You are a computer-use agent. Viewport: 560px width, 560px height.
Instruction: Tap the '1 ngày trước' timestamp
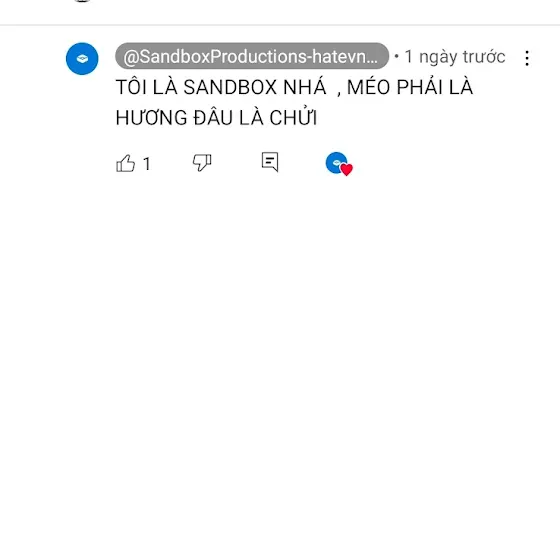click(455, 57)
